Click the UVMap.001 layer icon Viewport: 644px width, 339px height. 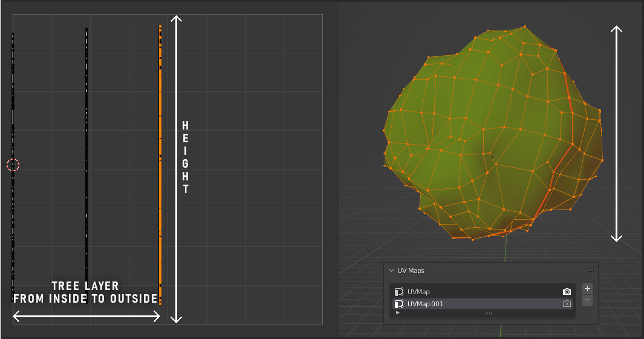tap(399, 304)
